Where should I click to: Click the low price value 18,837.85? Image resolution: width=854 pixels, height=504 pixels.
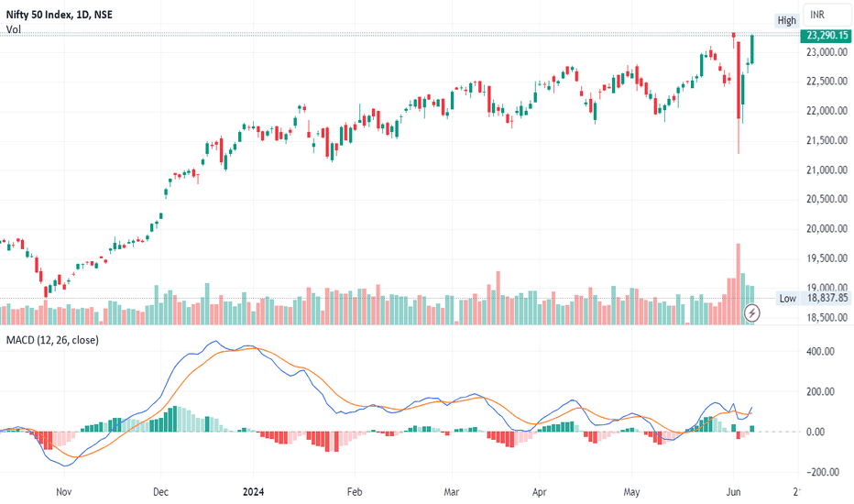(827, 298)
